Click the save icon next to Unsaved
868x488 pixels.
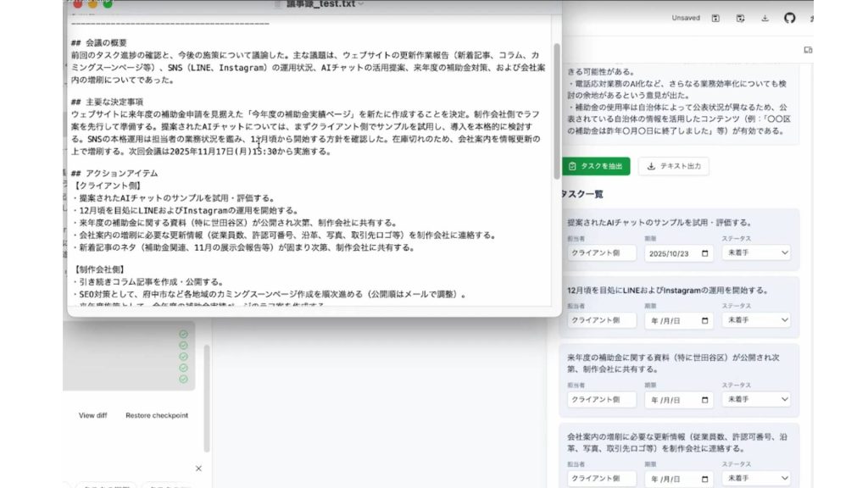[715, 18]
